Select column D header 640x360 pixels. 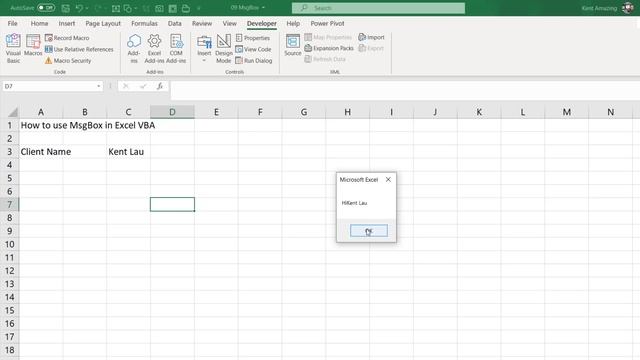[x=172, y=112]
